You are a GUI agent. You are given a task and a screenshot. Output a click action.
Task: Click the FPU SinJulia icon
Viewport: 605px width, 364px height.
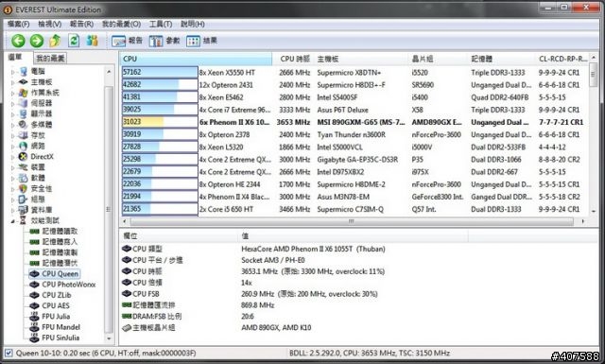pyautogui.click(x=34, y=338)
